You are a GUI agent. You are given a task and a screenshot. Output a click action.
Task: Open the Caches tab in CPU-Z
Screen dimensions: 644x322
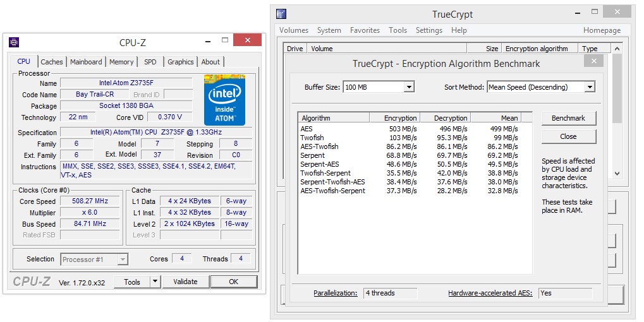coord(52,62)
